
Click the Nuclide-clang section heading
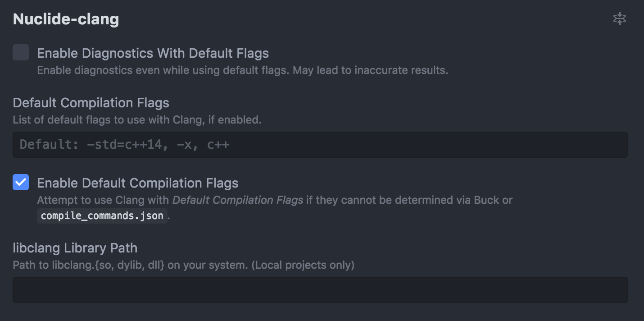coord(66,19)
